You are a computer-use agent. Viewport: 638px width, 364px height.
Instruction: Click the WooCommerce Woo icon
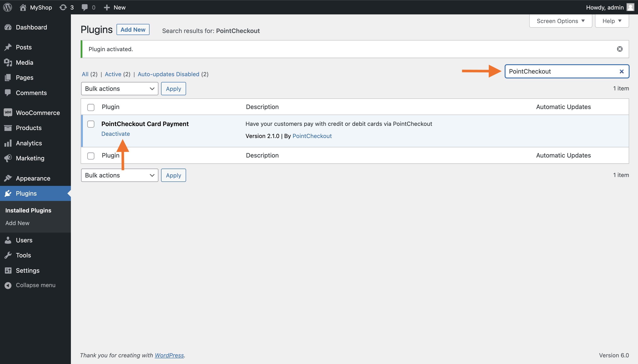click(8, 113)
